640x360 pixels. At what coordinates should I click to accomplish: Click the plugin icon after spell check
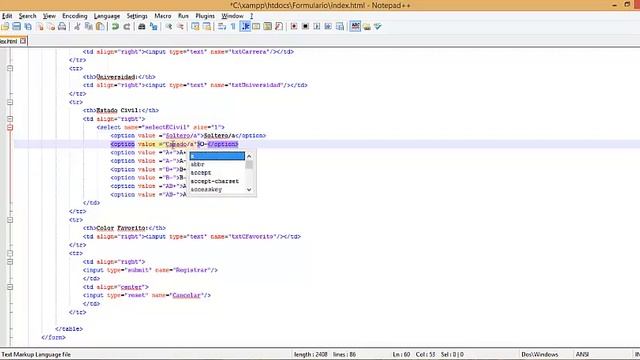tap(367, 27)
